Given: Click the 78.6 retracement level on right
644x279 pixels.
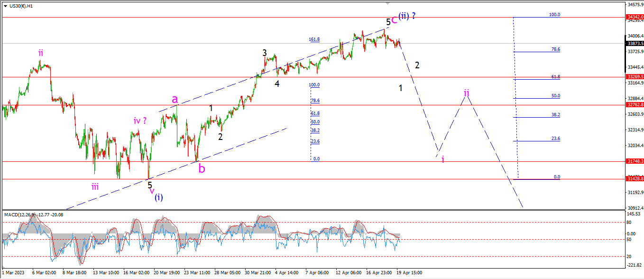Looking at the screenshot, I should pos(555,49).
